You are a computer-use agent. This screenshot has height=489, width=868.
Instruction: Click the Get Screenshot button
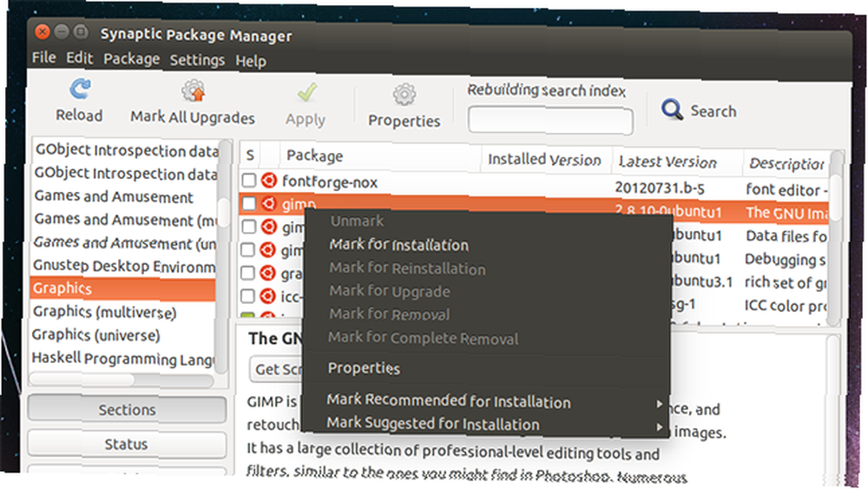[x=276, y=369]
